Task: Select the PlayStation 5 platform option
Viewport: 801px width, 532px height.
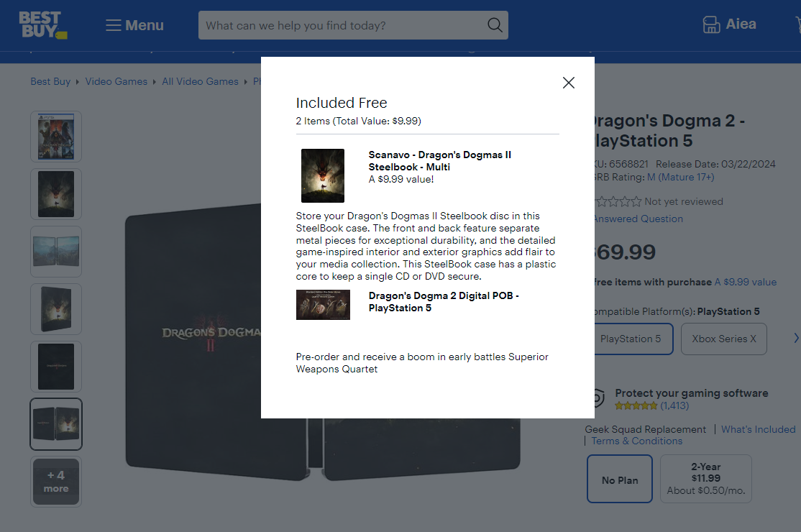Action: coord(630,339)
